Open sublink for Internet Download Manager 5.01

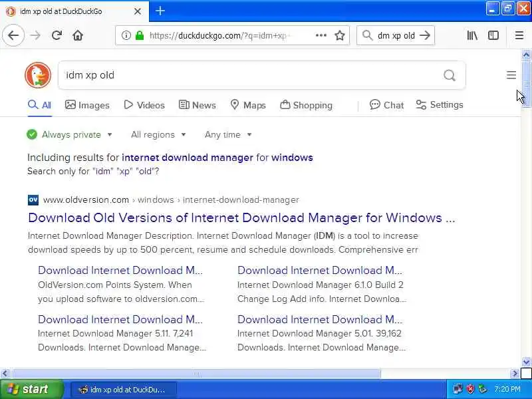tap(320, 320)
